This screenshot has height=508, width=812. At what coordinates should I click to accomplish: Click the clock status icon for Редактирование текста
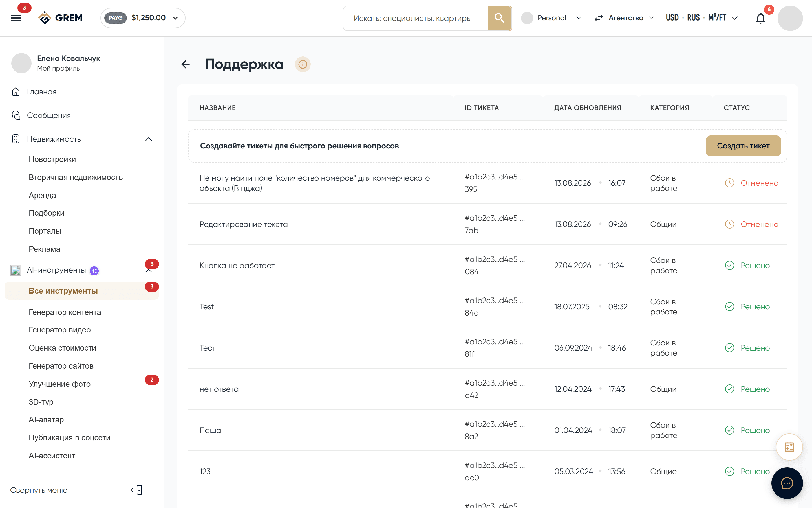coord(729,224)
